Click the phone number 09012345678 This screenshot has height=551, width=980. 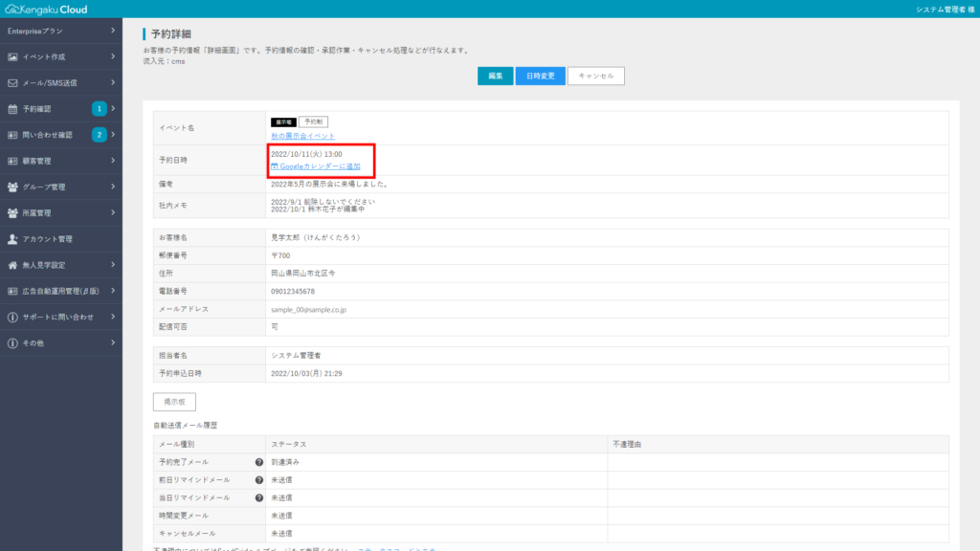(x=293, y=292)
